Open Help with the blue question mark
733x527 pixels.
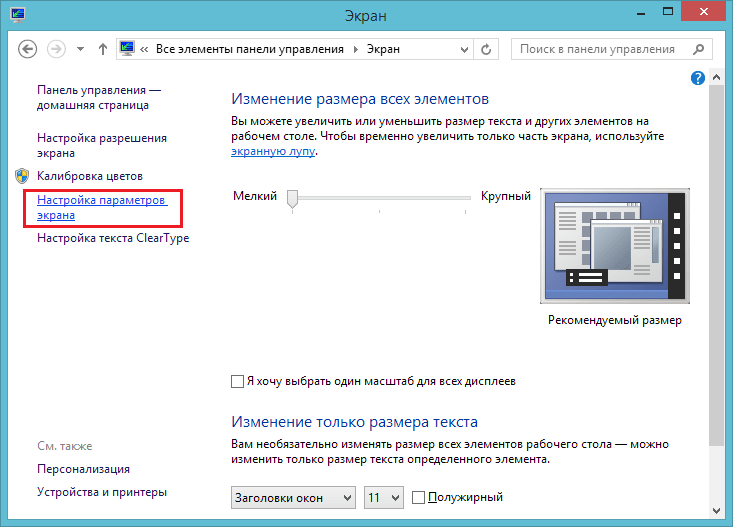pos(697,78)
